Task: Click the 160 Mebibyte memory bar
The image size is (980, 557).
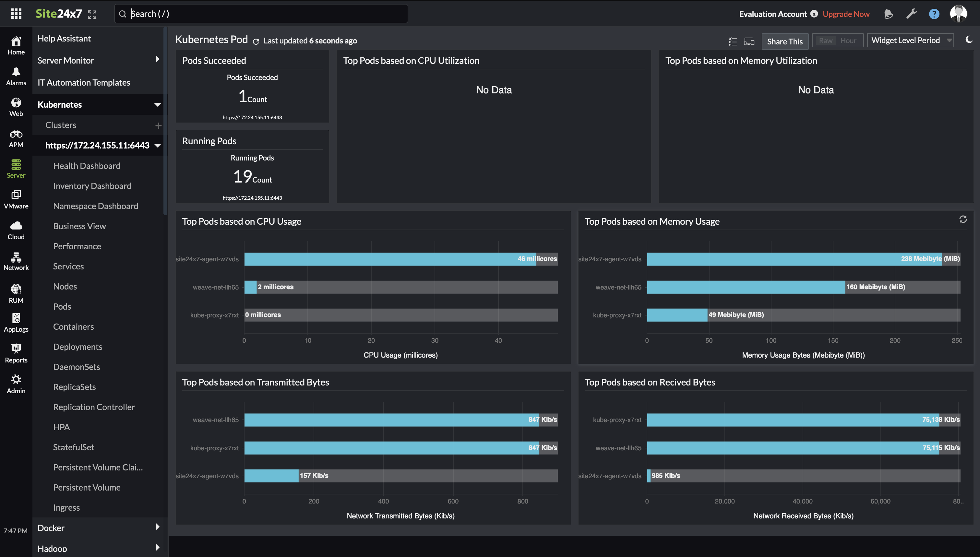Action: coord(746,287)
